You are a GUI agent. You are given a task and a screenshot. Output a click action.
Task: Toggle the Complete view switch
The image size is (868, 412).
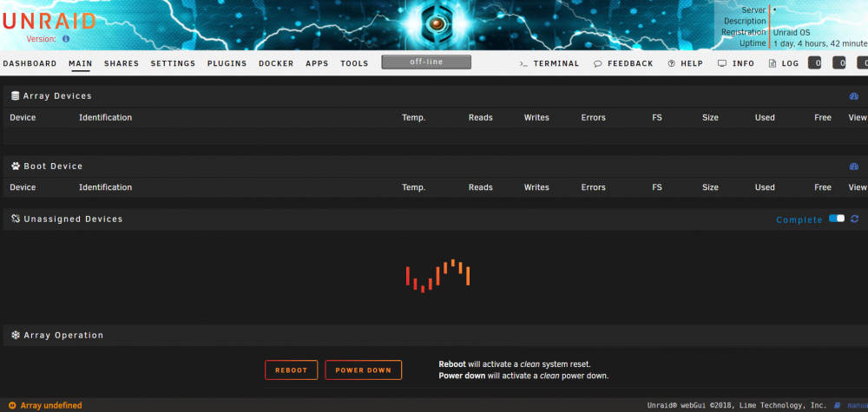click(x=837, y=219)
